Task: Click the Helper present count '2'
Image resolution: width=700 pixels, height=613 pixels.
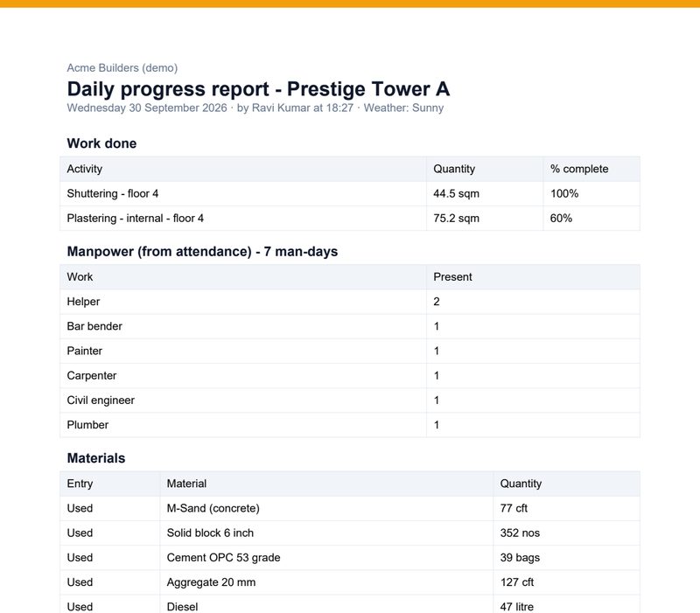Action: click(x=437, y=302)
